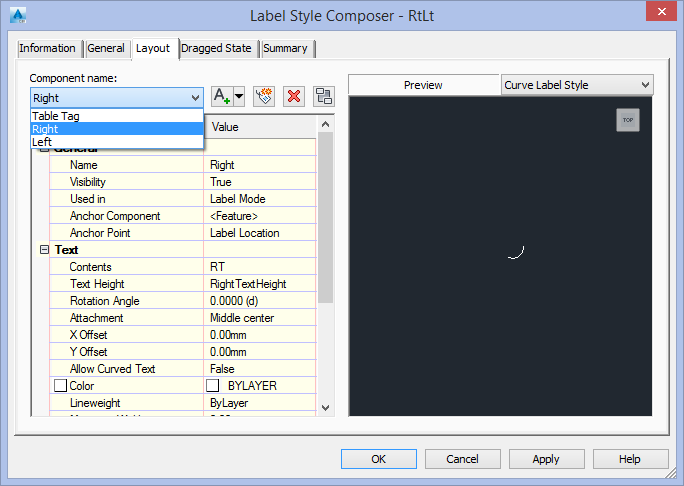
Task: Click the Help button
Action: 630,459
